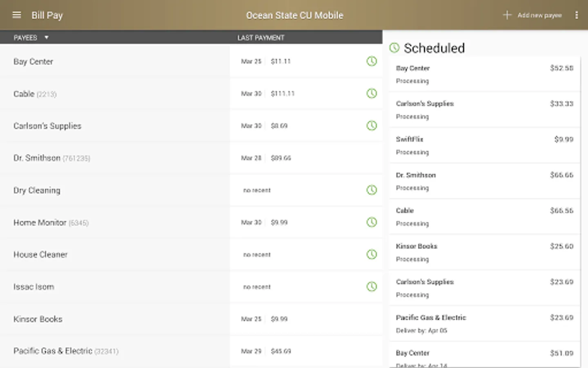Click the Add new payee button
The width and height of the screenshot is (588, 368).
click(532, 15)
